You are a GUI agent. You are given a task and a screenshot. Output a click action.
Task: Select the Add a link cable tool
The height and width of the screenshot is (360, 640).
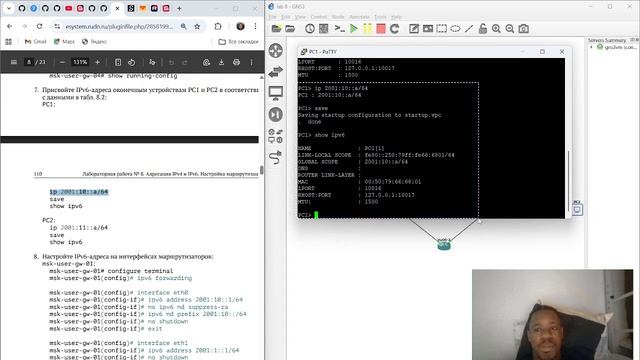(x=276, y=157)
